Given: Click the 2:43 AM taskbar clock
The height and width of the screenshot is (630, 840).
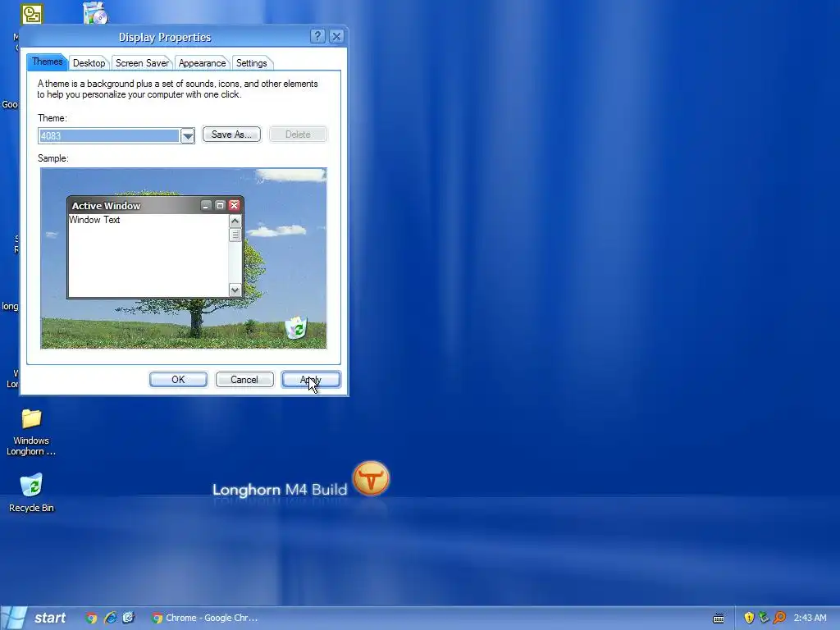Looking at the screenshot, I should [810, 618].
